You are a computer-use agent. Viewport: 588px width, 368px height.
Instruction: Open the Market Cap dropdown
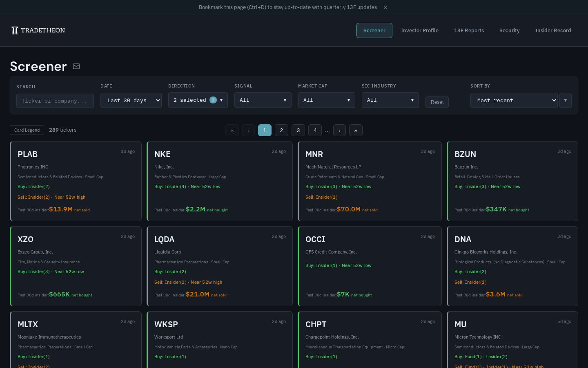click(x=326, y=100)
